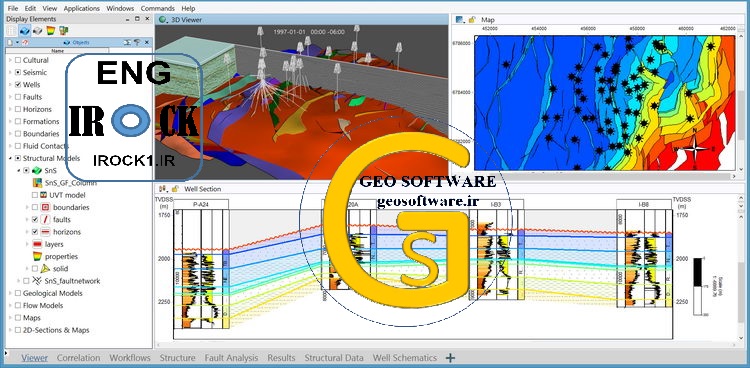
Task: Click the red boundaries icon
Action: click(x=45, y=207)
